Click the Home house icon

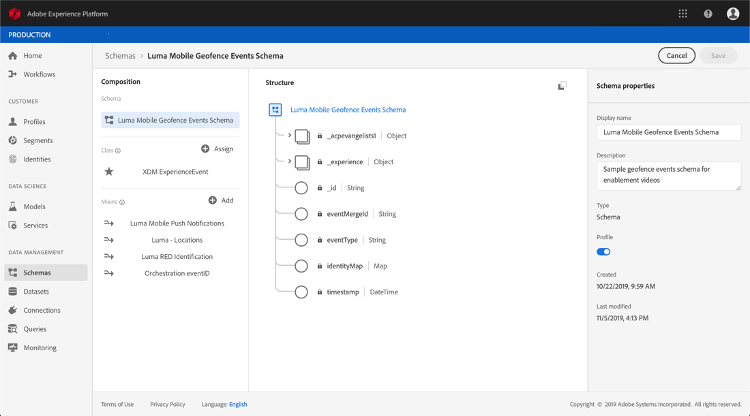[x=13, y=55]
